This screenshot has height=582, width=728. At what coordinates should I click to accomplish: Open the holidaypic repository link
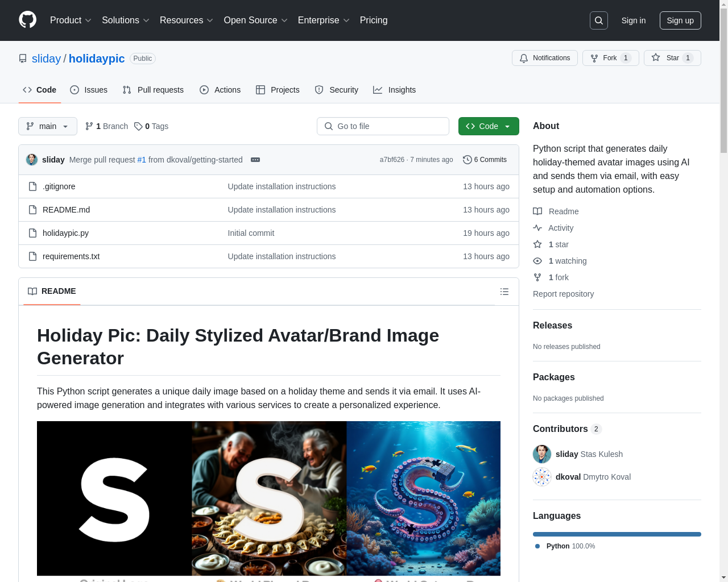tap(97, 59)
